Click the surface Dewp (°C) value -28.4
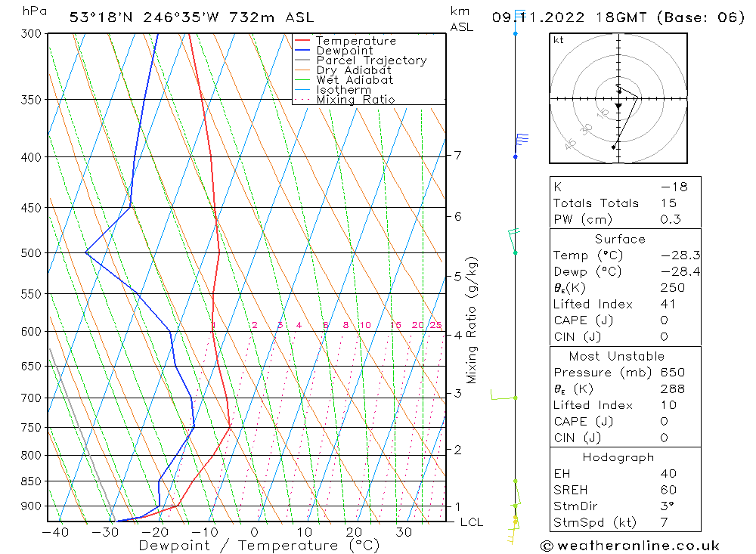The image size is (756, 554). click(x=680, y=271)
